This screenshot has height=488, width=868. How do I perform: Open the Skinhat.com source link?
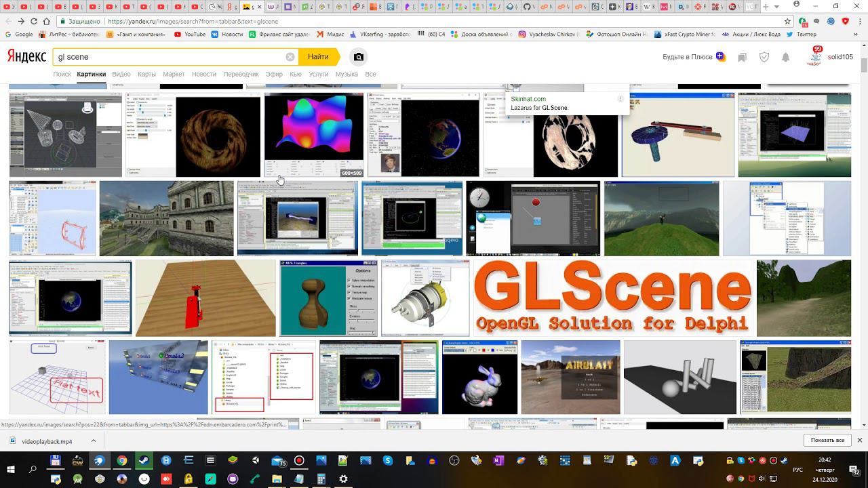click(x=528, y=99)
